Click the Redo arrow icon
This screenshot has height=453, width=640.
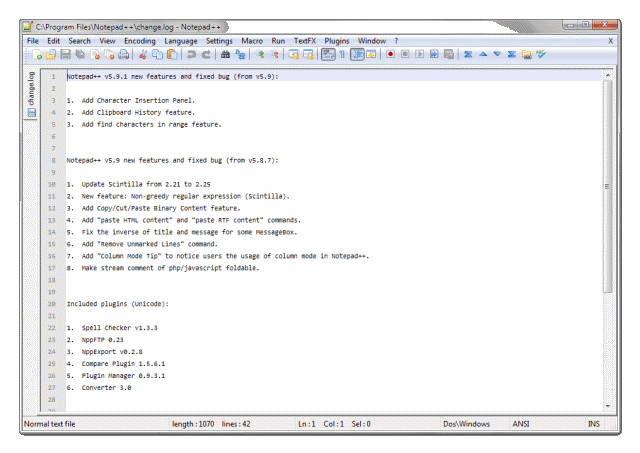(x=206, y=54)
